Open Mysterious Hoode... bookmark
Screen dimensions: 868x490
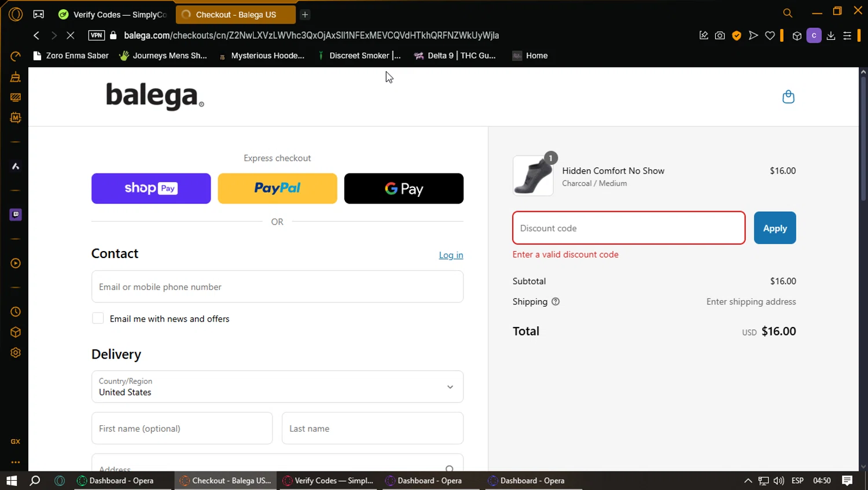coord(261,56)
